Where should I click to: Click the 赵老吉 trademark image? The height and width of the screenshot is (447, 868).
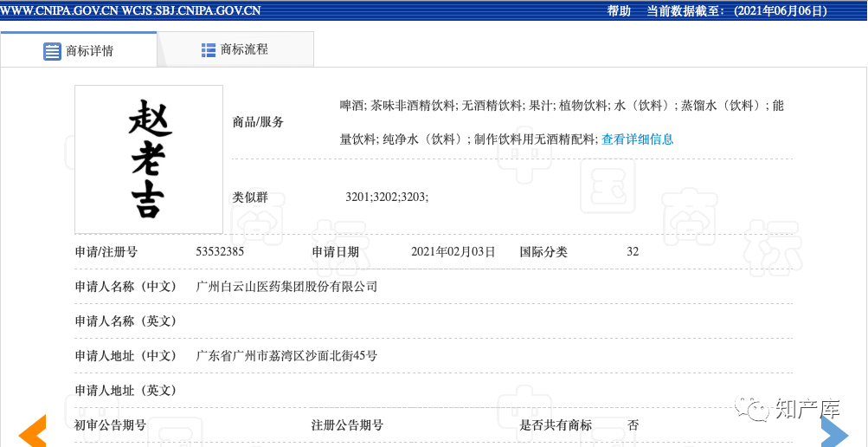[x=149, y=159]
